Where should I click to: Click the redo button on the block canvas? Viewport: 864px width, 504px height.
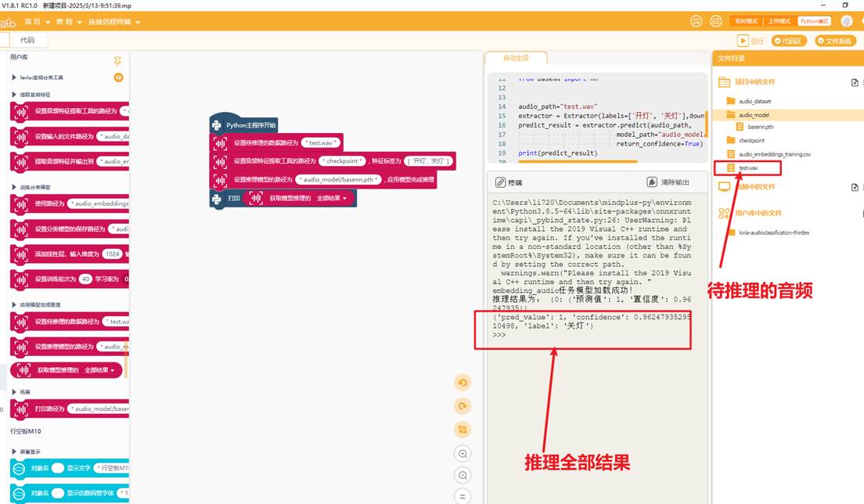point(463,406)
